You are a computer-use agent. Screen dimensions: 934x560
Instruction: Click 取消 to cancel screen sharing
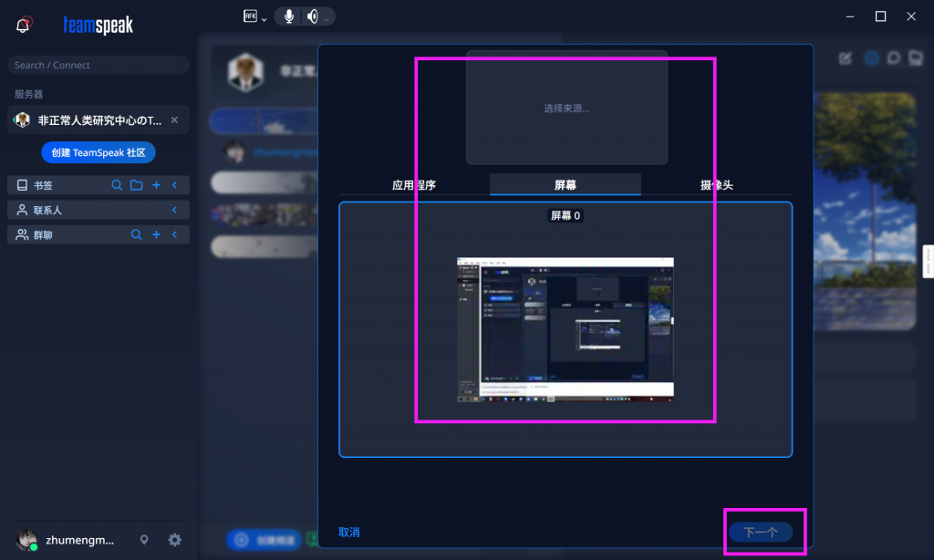point(348,532)
